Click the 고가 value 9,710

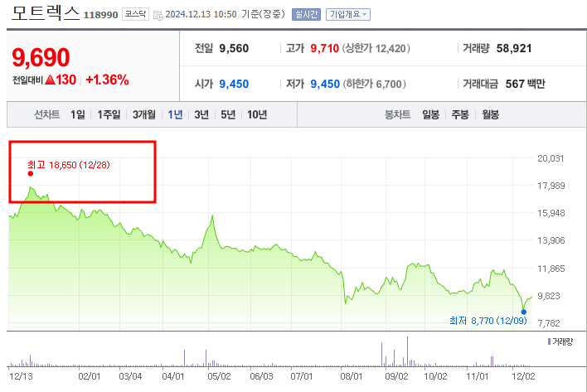324,48
